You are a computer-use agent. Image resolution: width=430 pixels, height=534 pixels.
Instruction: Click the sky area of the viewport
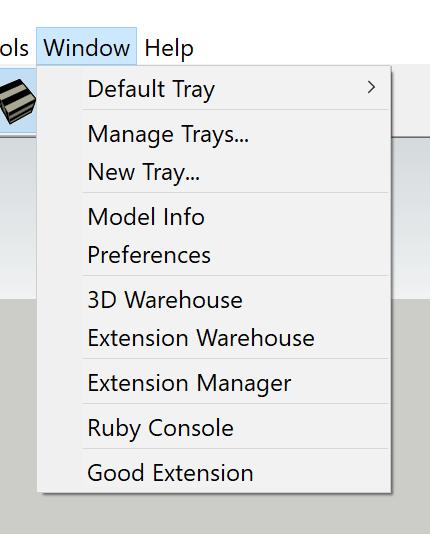click(411, 218)
